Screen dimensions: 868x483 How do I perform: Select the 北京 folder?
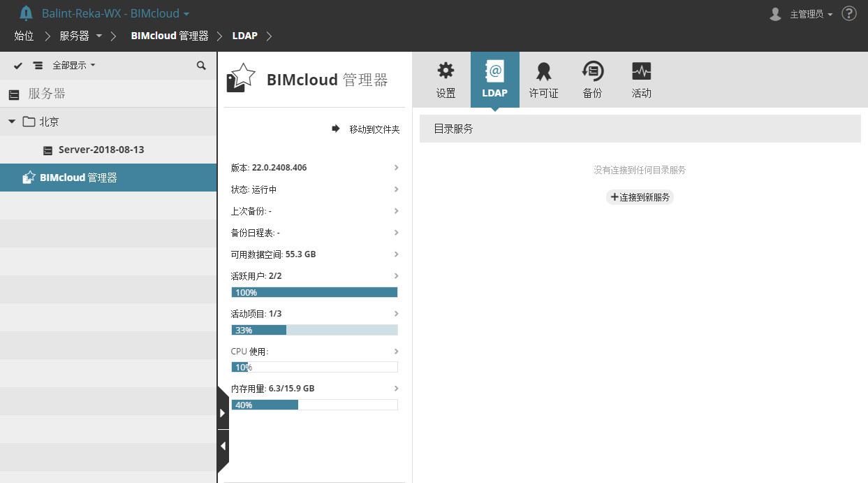[x=108, y=122]
